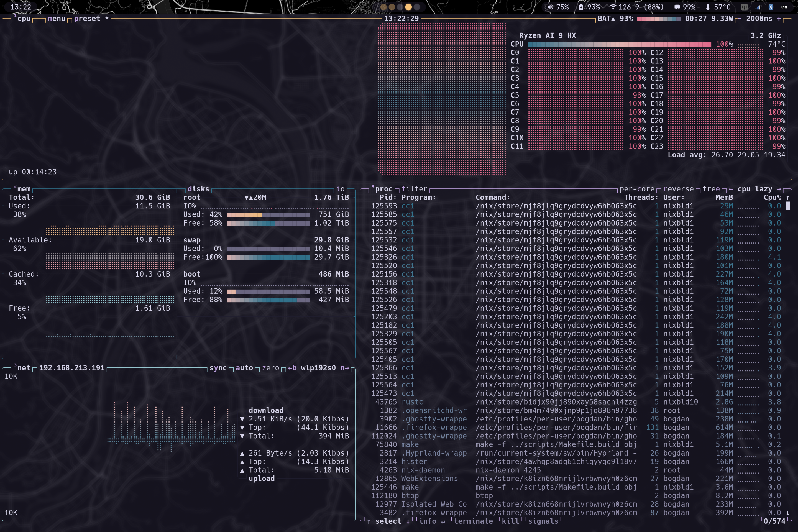
Task: Toggle auto scaling in net panel
Action: click(x=244, y=368)
